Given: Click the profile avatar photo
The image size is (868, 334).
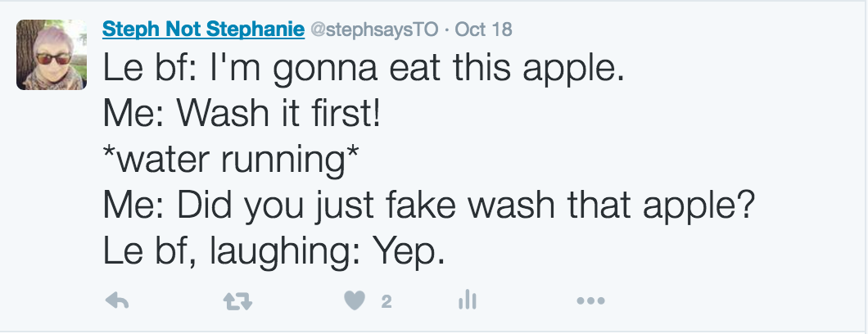Looking at the screenshot, I should (x=52, y=55).
